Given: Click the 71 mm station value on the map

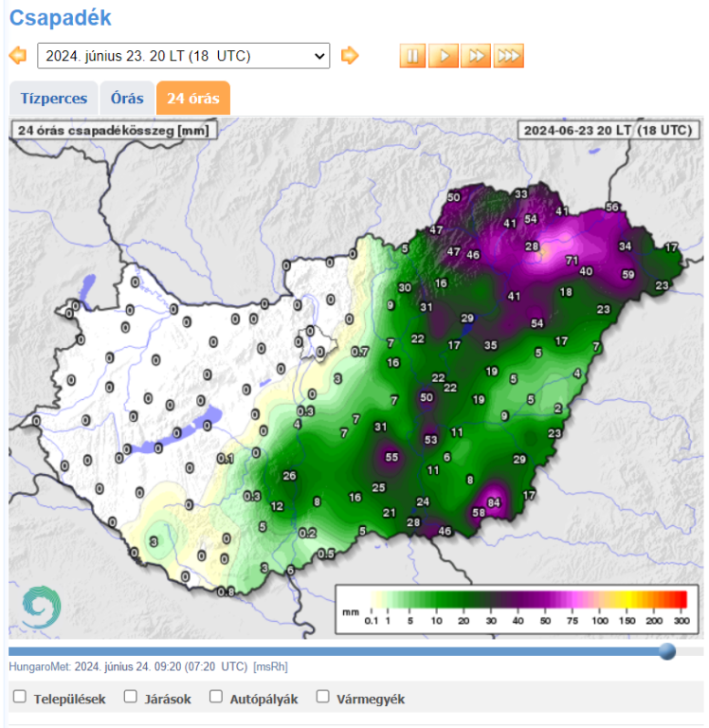Looking at the screenshot, I should coord(572,260).
